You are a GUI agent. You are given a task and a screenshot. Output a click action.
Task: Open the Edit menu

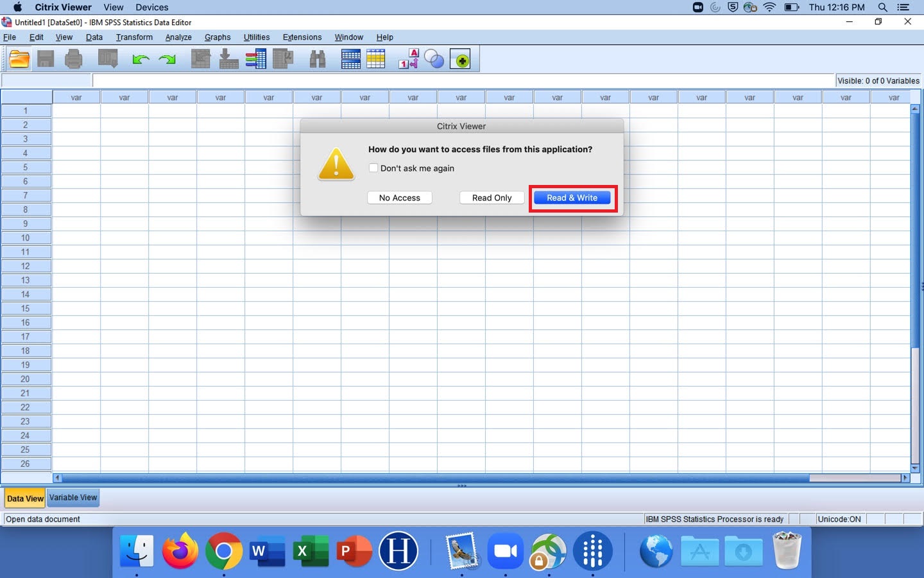(x=37, y=37)
